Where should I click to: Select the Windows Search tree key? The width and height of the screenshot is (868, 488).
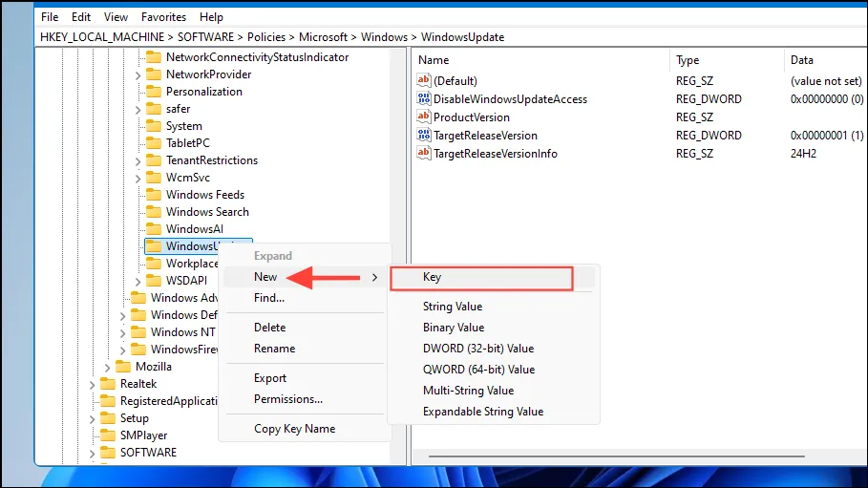click(207, 212)
